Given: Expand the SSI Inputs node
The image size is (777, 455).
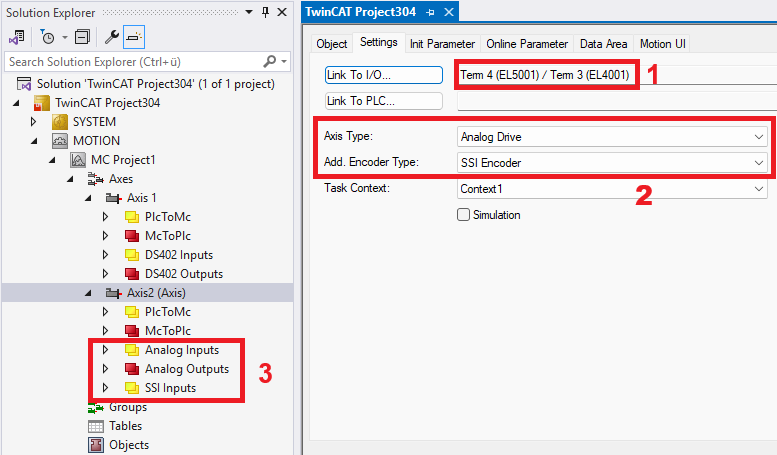Looking at the screenshot, I should coord(105,388).
